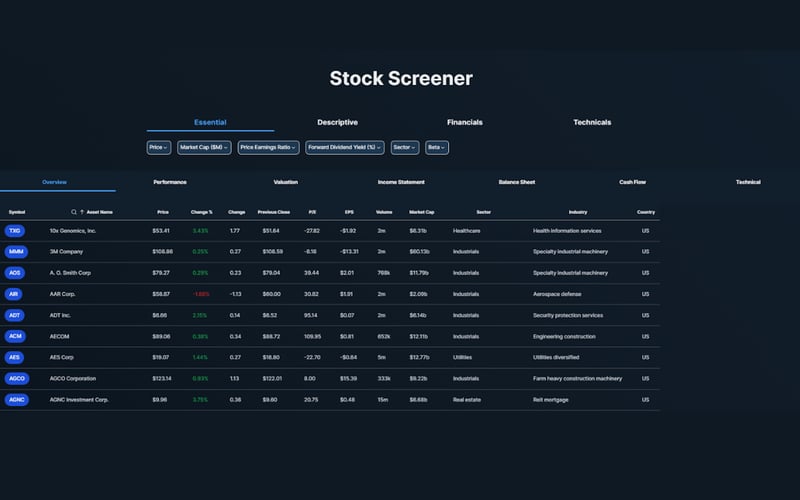Click the Aerospace defense industry cell

click(x=557, y=294)
